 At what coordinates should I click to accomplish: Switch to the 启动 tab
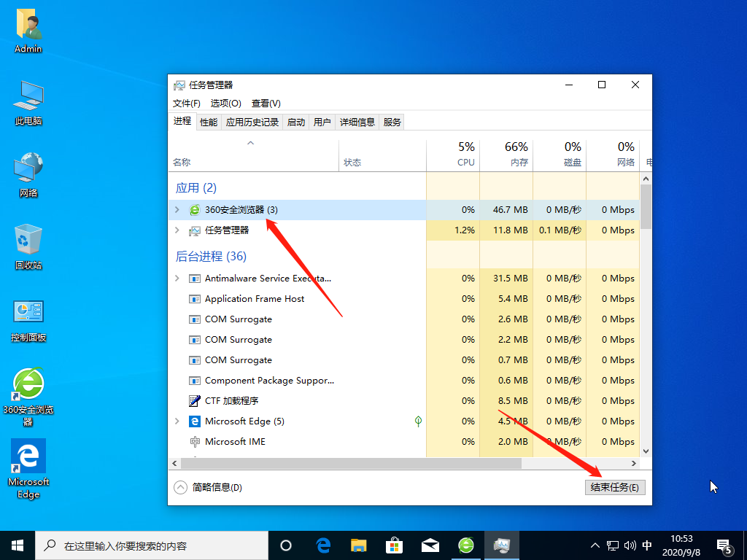(x=295, y=121)
